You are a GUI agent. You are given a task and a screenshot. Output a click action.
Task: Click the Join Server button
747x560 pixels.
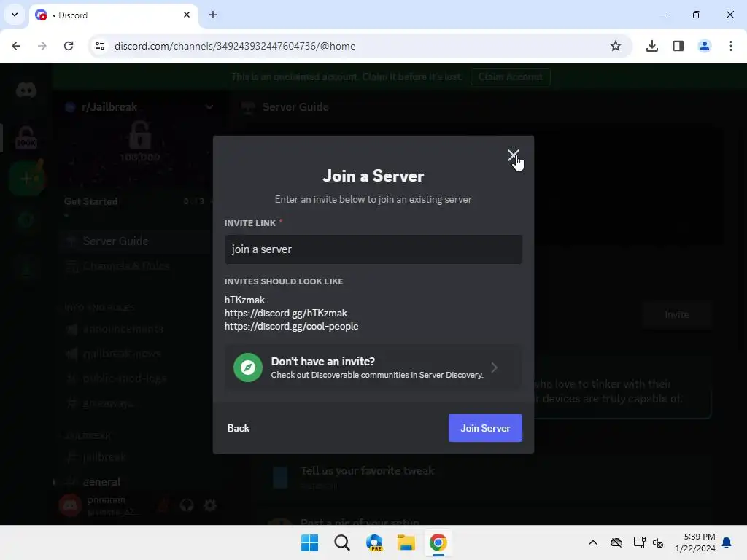pyautogui.click(x=485, y=428)
